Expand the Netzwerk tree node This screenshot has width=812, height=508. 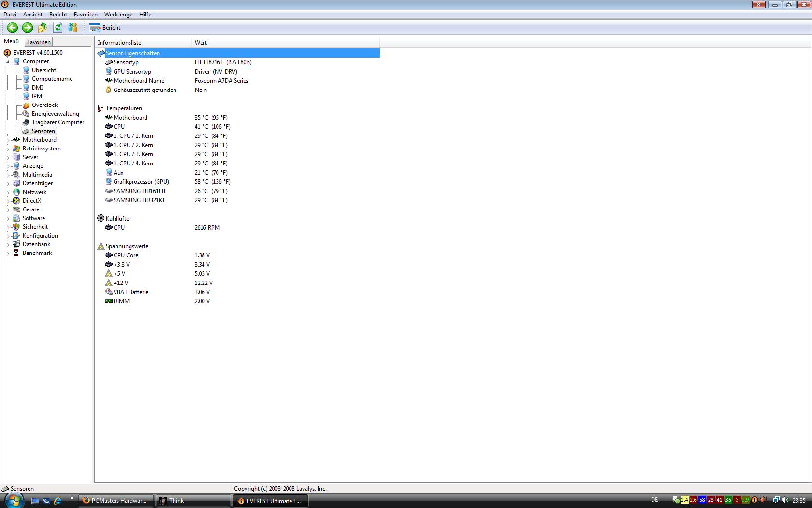[8, 193]
